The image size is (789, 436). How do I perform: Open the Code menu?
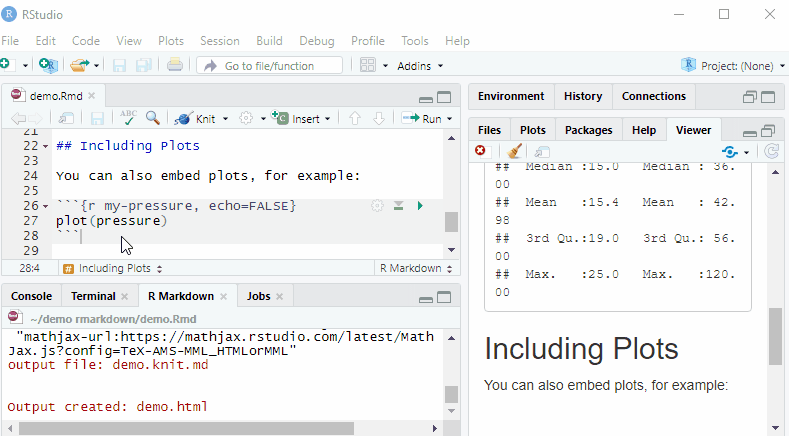point(86,41)
